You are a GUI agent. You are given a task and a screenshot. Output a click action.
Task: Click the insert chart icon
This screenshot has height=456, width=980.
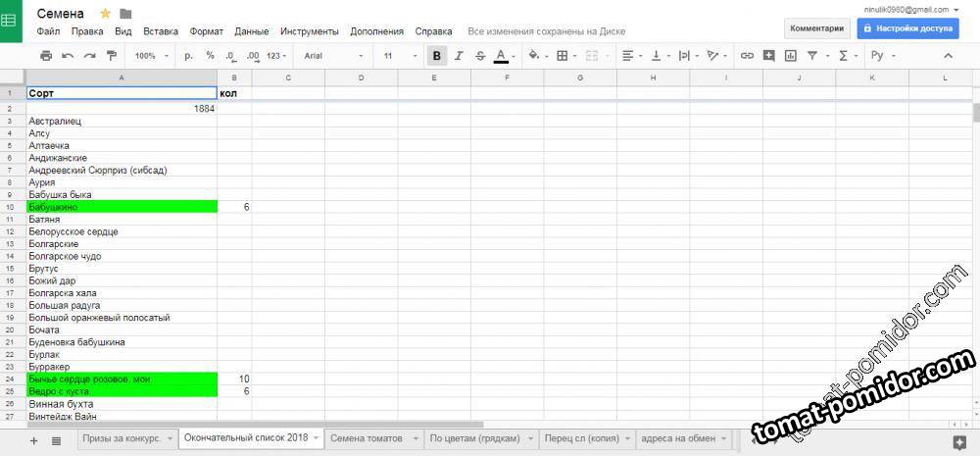[790, 56]
